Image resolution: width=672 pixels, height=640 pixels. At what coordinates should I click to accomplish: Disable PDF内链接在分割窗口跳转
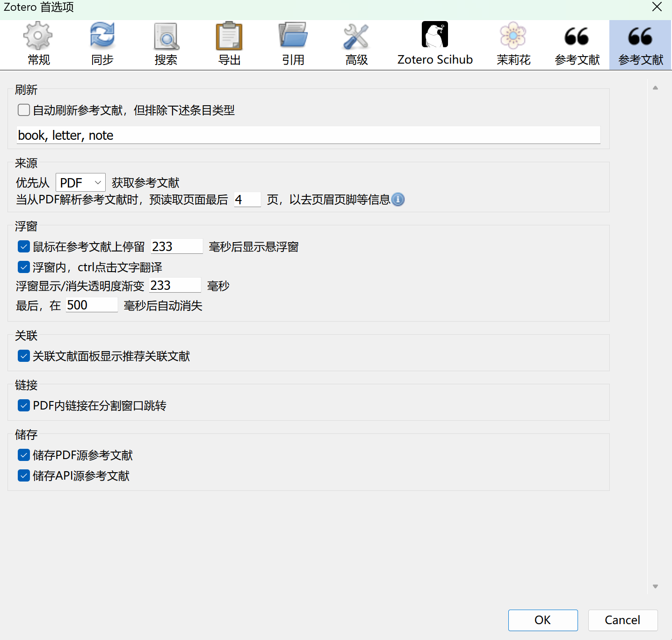pos(23,405)
